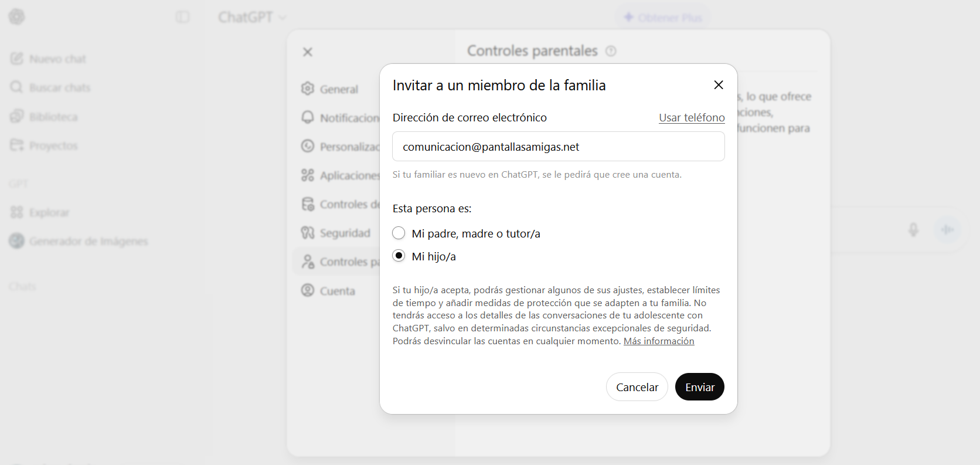This screenshot has height=465, width=980.
Task: Click the Enviar button
Action: tap(699, 387)
